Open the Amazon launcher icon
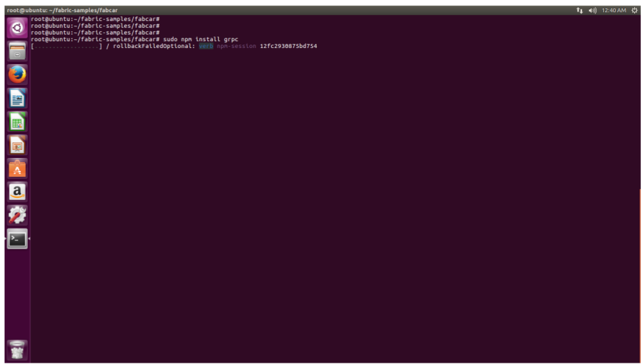The width and height of the screenshot is (643, 364). click(x=17, y=192)
